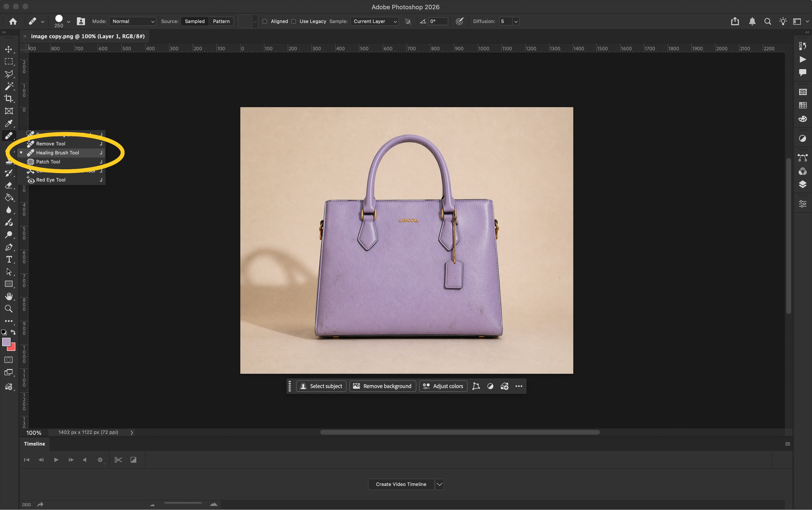Pick the Eyedropper tool
812x510 pixels.
(9, 124)
